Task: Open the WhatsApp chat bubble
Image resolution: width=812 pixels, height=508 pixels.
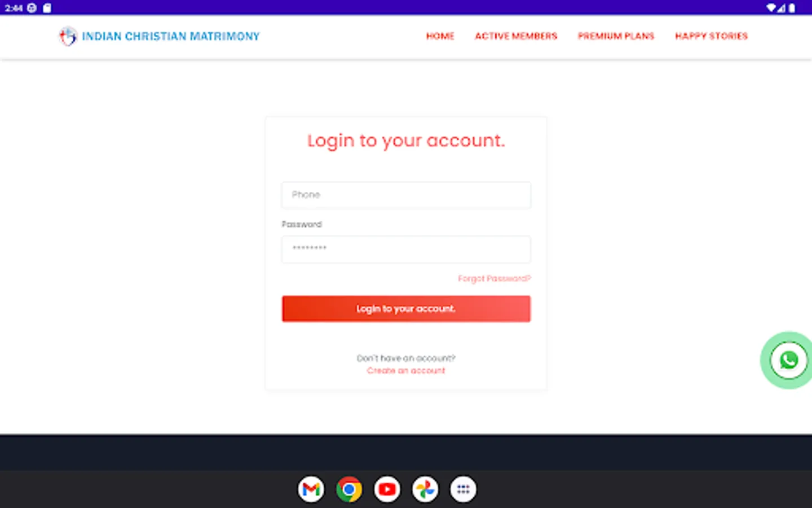Action: tap(788, 360)
